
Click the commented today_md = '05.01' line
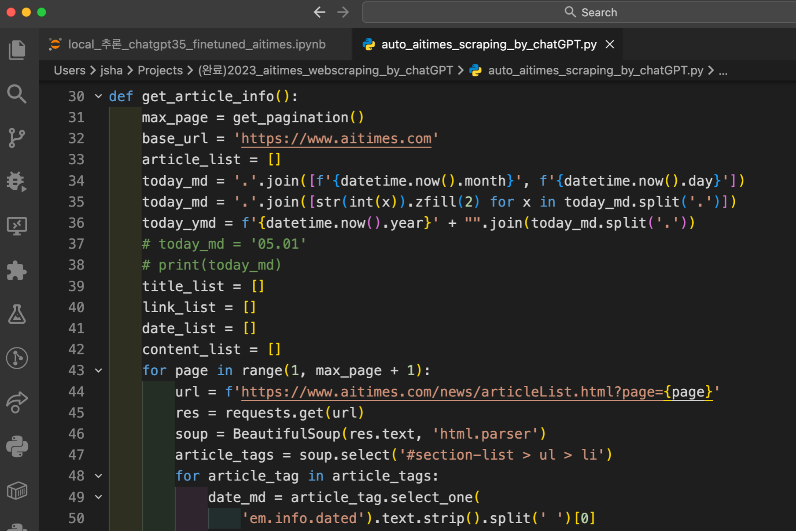click(x=224, y=244)
